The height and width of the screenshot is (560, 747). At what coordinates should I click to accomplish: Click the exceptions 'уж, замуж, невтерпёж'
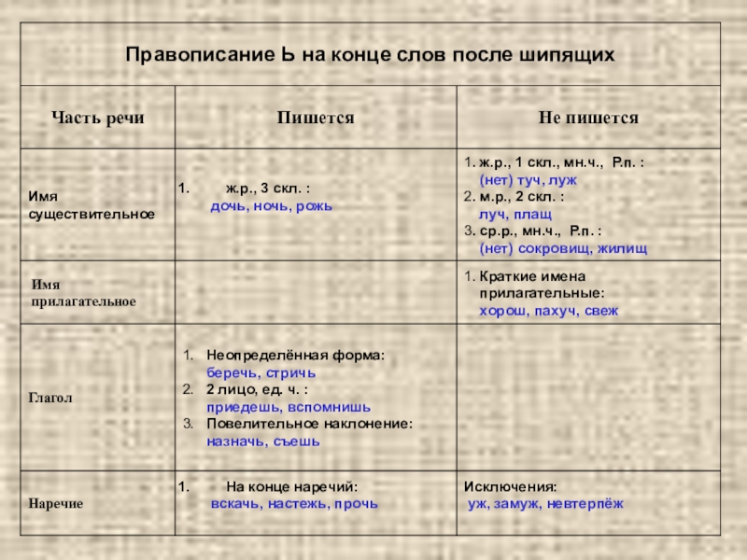(545, 504)
